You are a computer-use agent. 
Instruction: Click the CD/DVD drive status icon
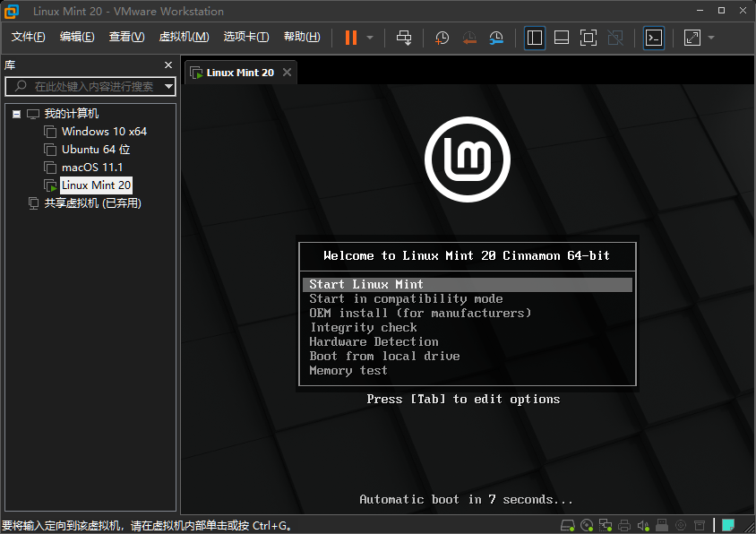587,525
